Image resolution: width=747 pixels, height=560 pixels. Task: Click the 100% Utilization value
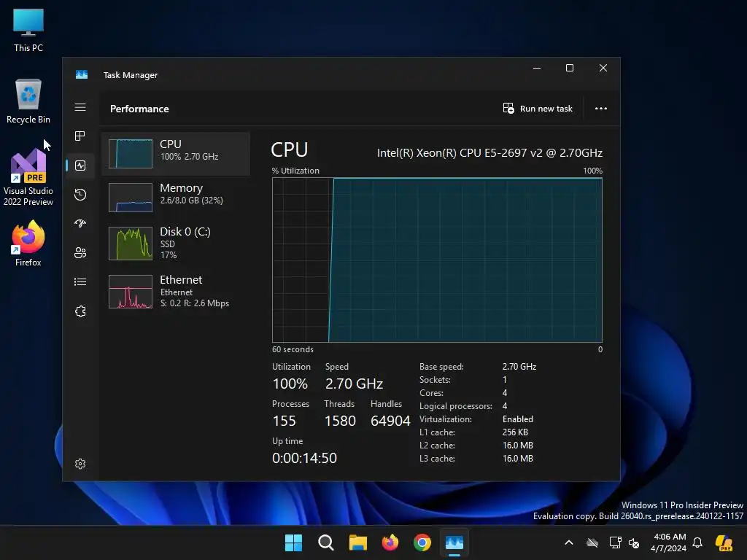tap(290, 384)
